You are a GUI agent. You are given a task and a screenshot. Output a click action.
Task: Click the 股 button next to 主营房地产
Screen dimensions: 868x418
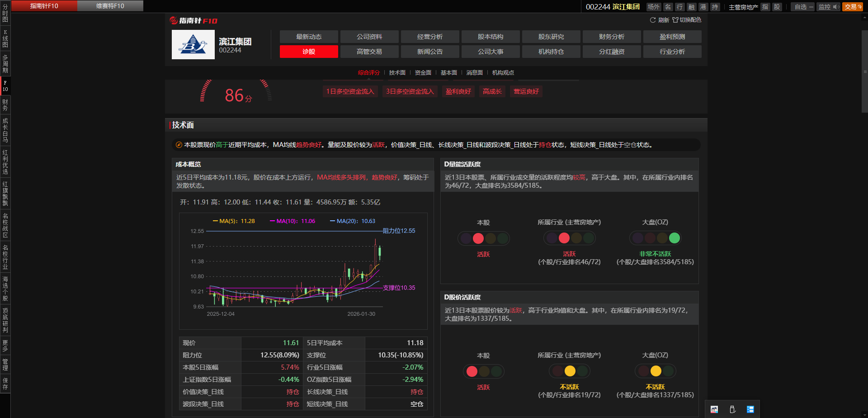click(777, 7)
